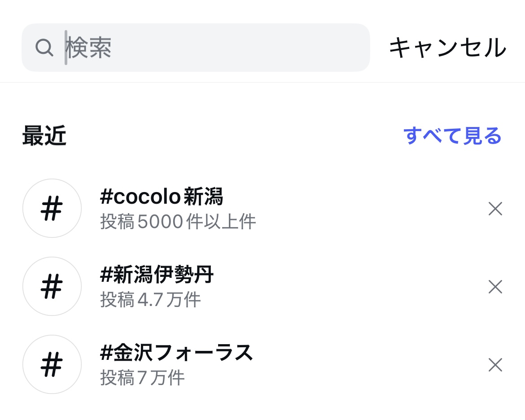
Task: Click the 投稿4.7万件 post count
Action: pyautogui.click(x=150, y=300)
